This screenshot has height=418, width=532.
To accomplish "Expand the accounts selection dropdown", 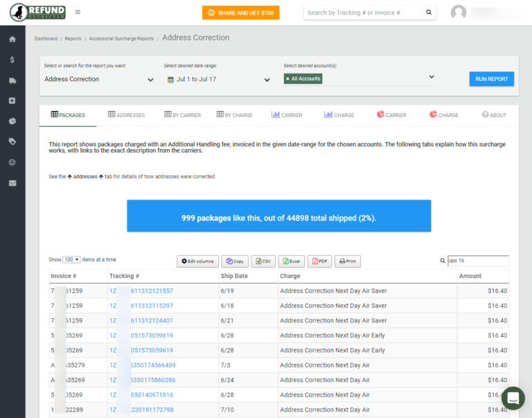I will pos(431,78).
